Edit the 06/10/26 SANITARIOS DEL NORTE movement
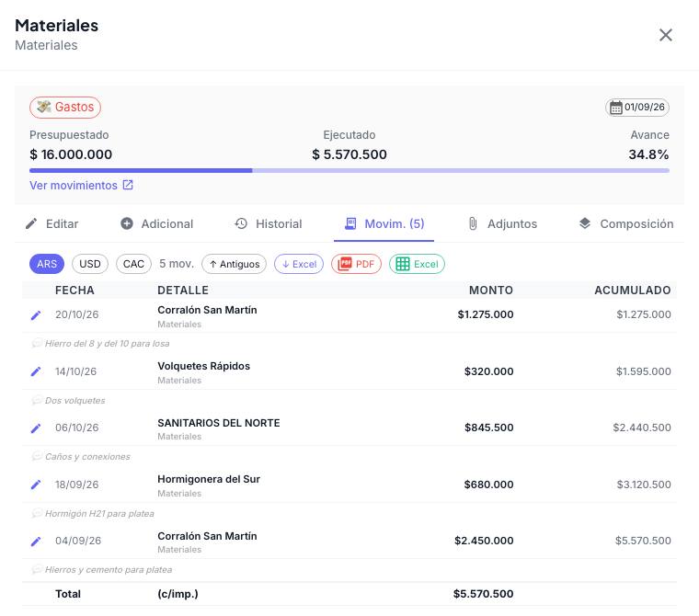 pos(36,428)
